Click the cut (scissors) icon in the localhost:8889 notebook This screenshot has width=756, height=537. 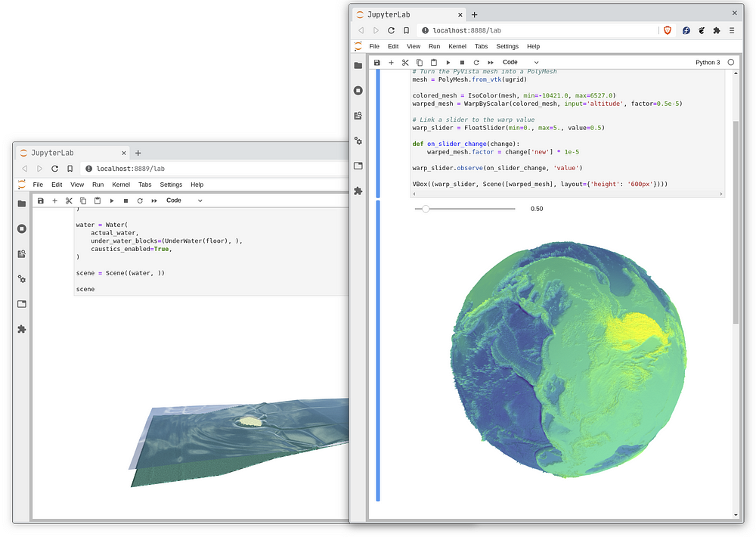point(69,201)
